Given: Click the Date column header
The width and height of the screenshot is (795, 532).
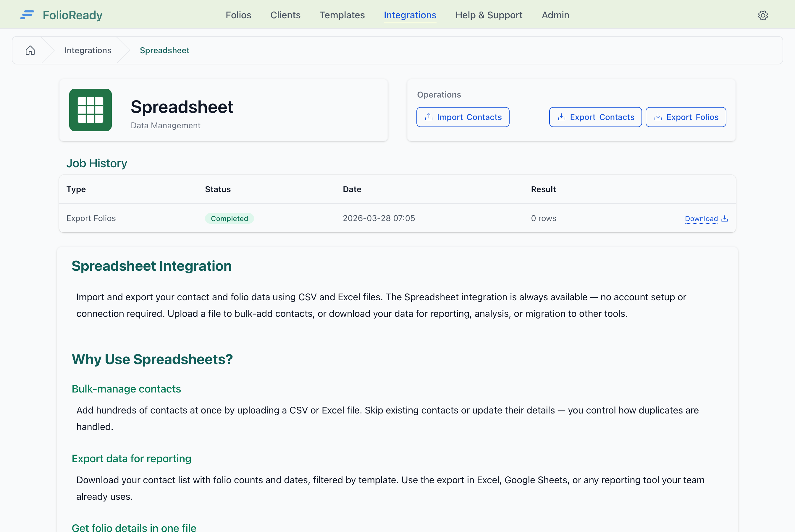Looking at the screenshot, I should click(352, 189).
